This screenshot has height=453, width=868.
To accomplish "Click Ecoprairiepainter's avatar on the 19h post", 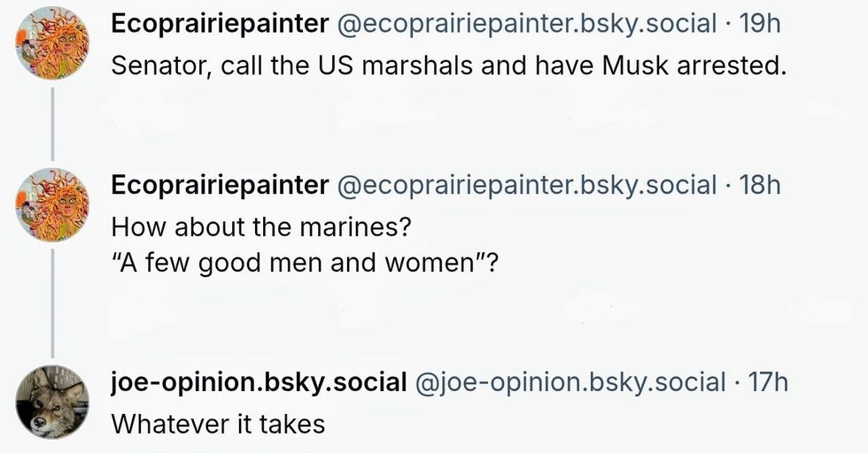I will click(x=52, y=43).
